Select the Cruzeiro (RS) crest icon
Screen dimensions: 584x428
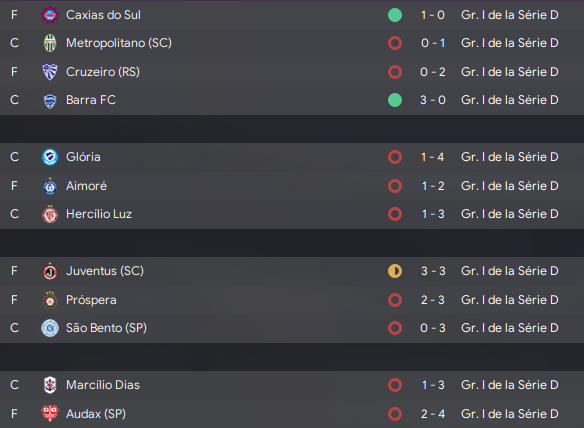pos(50,72)
